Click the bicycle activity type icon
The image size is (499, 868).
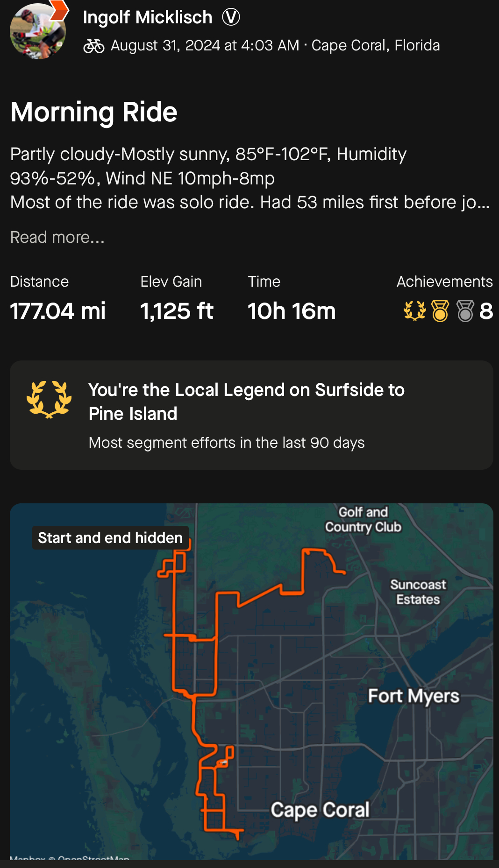point(93,46)
